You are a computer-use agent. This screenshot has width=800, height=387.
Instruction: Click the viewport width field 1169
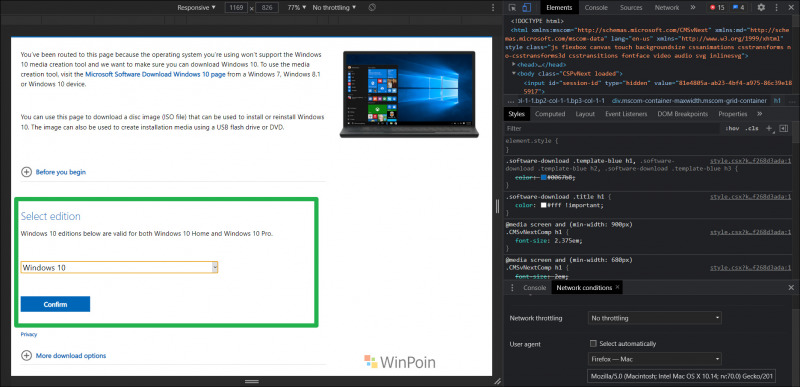tap(236, 8)
